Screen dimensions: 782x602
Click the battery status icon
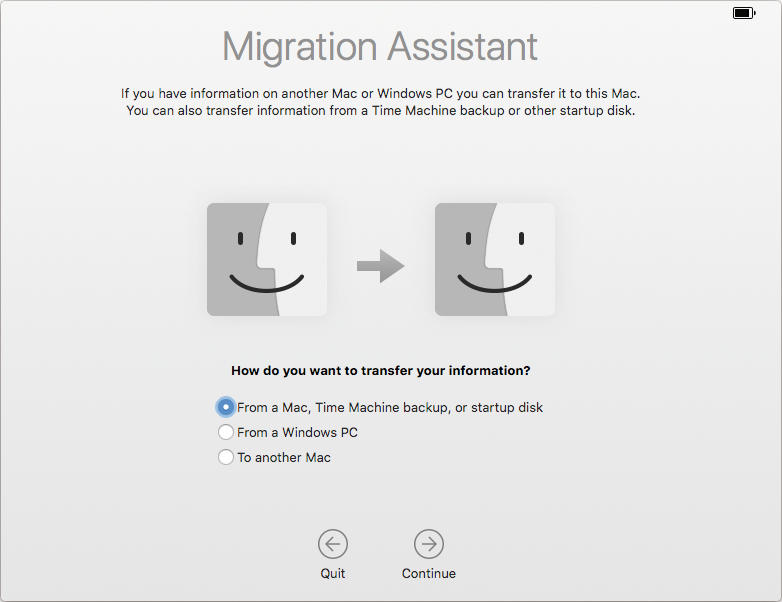(x=744, y=13)
